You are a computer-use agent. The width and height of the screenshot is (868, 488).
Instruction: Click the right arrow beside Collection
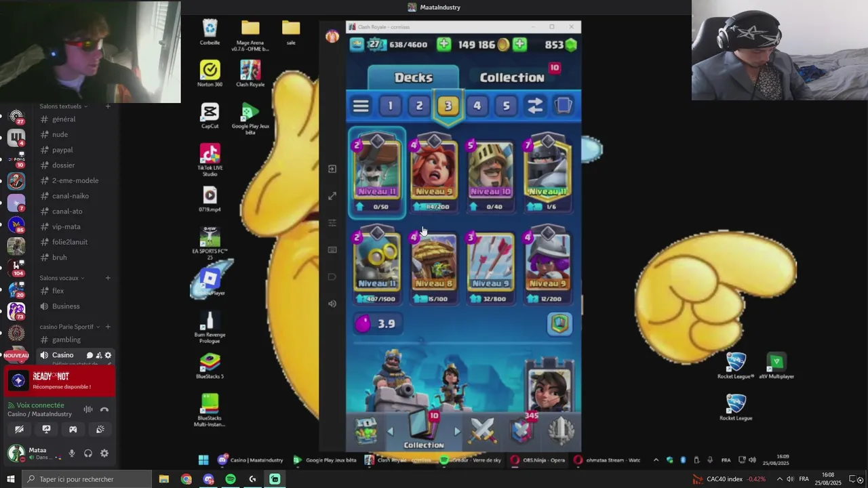[x=457, y=431]
